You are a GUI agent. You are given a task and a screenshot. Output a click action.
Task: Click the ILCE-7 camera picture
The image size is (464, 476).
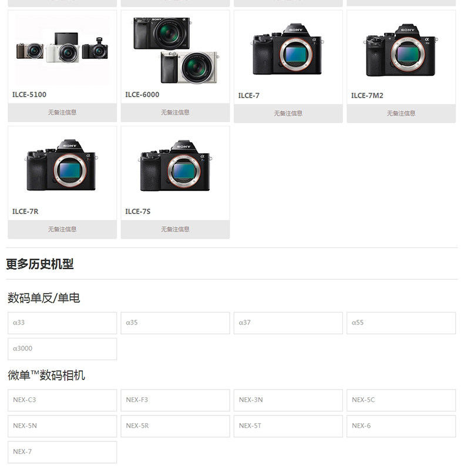tap(288, 49)
